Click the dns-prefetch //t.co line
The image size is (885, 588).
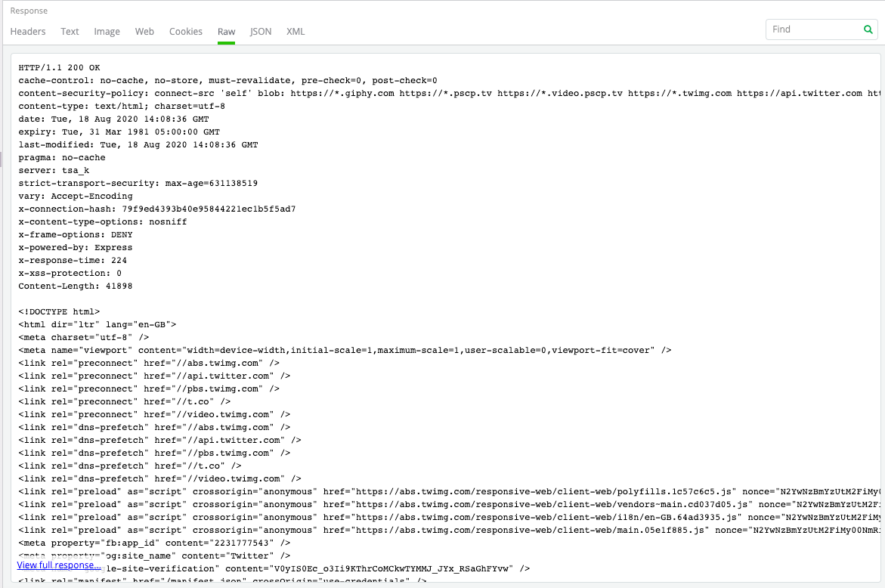point(130,466)
